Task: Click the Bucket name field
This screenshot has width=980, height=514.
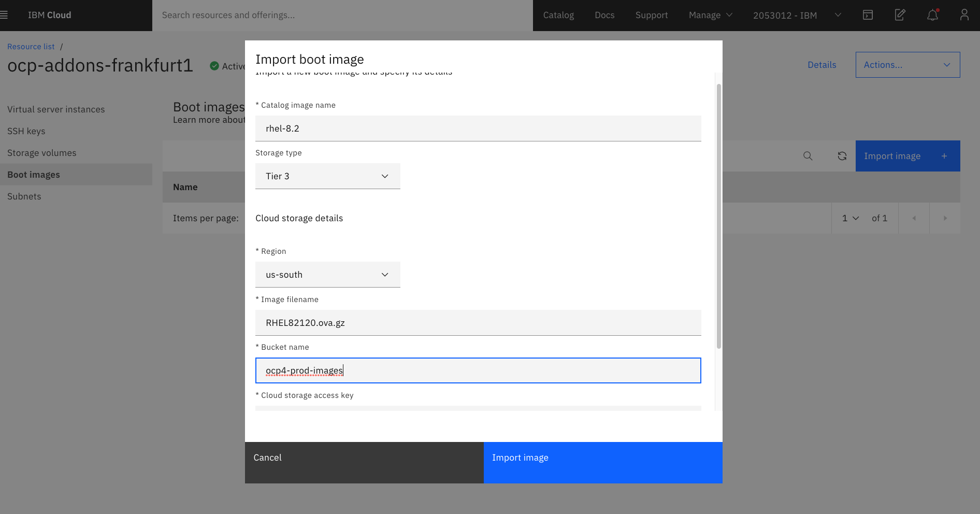Action: pos(478,370)
